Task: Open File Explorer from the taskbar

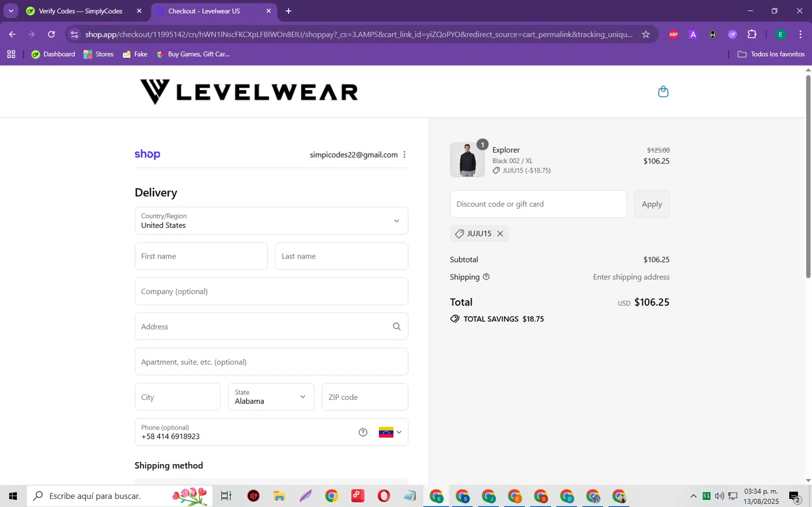Action: pyautogui.click(x=279, y=496)
